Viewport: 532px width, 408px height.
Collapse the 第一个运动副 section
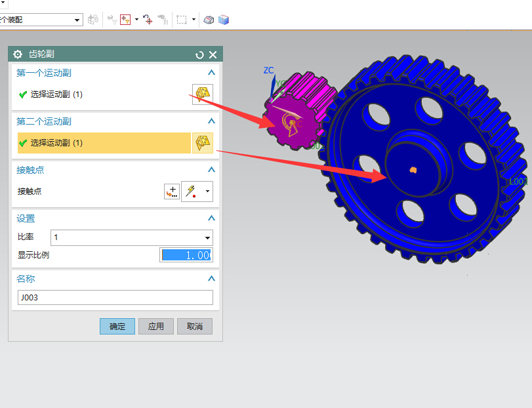(211, 73)
